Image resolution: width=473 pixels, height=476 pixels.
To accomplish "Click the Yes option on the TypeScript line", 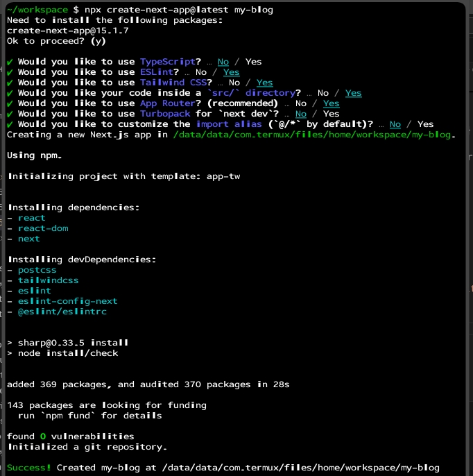I will [253, 62].
